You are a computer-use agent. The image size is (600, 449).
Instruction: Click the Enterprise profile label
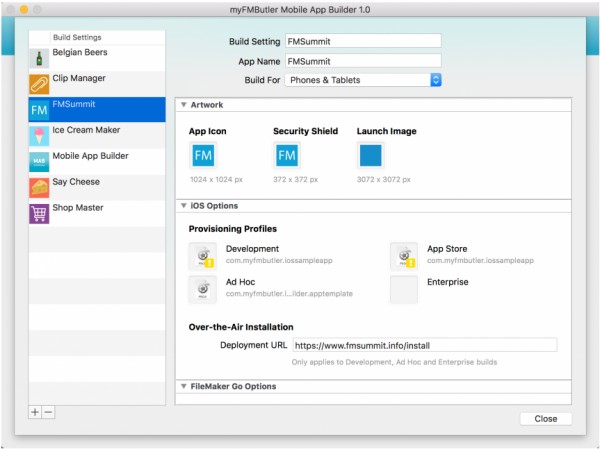448,282
